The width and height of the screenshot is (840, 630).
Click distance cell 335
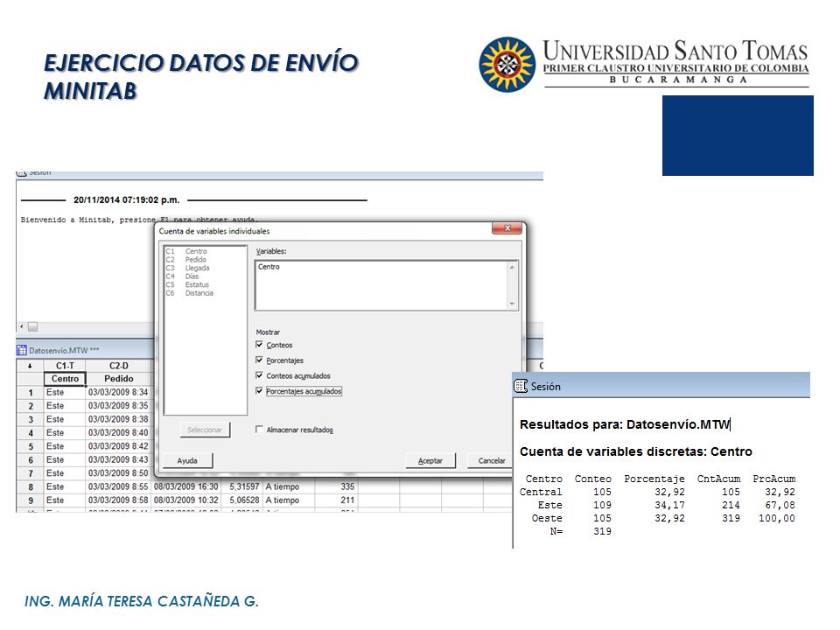(x=336, y=487)
